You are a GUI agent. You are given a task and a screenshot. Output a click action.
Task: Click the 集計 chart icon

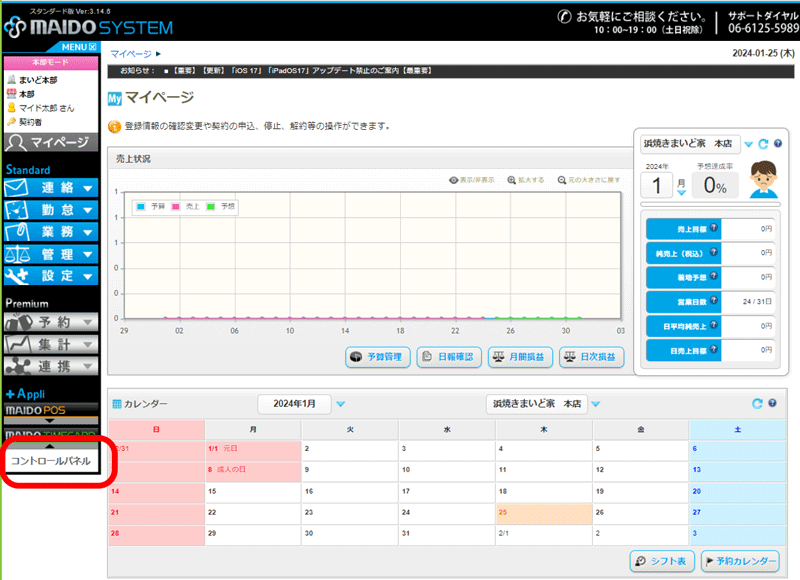click(x=18, y=344)
